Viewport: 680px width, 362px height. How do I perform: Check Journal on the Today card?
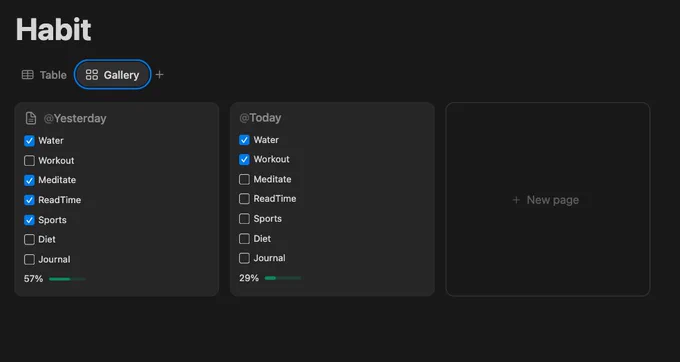(x=245, y=258)
